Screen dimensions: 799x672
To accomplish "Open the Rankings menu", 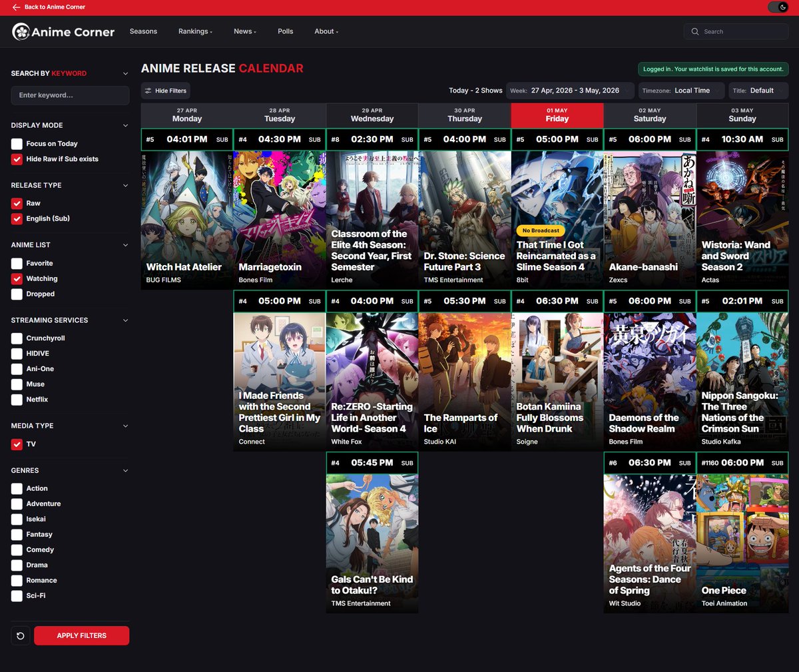I will (195, 31).
